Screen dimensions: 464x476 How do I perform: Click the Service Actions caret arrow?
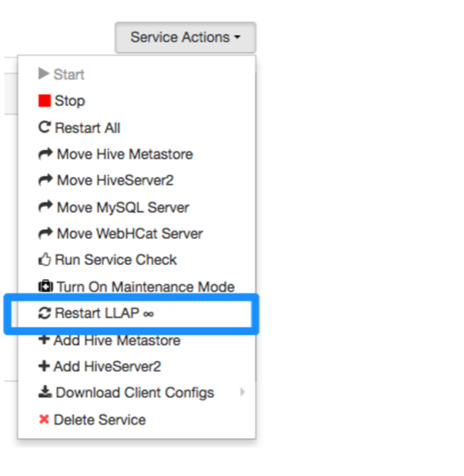[x=237, y=37]
